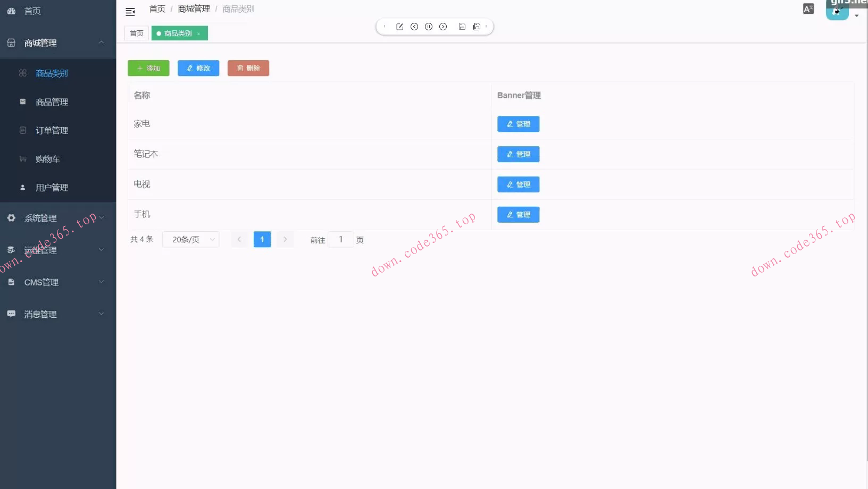The width and height of the screenshot is (868, 489).
Task: Go to the previous page arrow
Action: 239,240
